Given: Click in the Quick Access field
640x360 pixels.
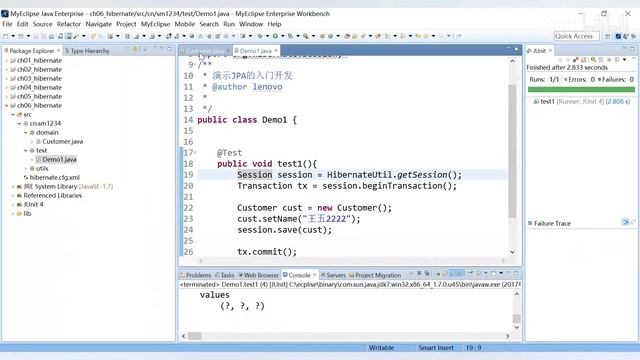Looking at the screenshot, I should (x=576, y=36).
